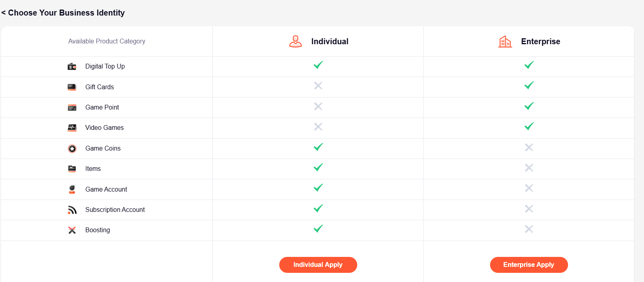The height and width of the screenshot is (282, 644).
Task: Click the Individual person icon in header
Action: [x=296, y=41]
